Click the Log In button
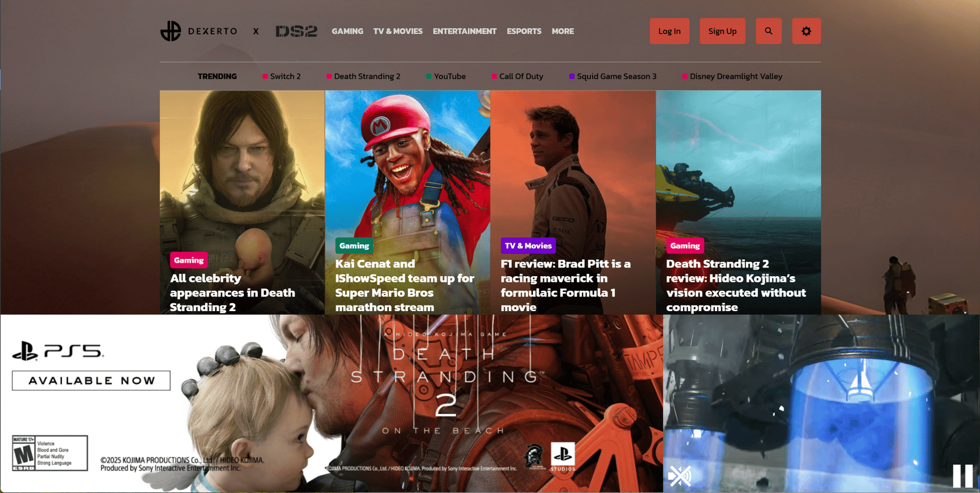 click(x=669, y=31)
